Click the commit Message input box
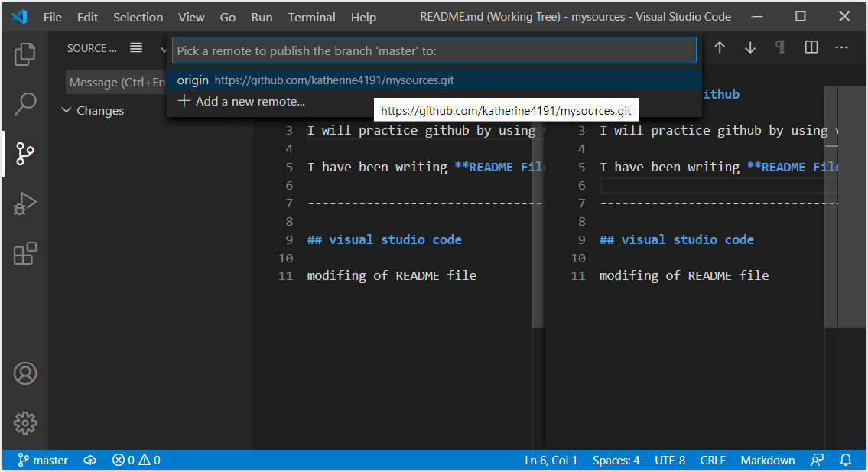Screen dimensions: 868x472 point(116,82)
